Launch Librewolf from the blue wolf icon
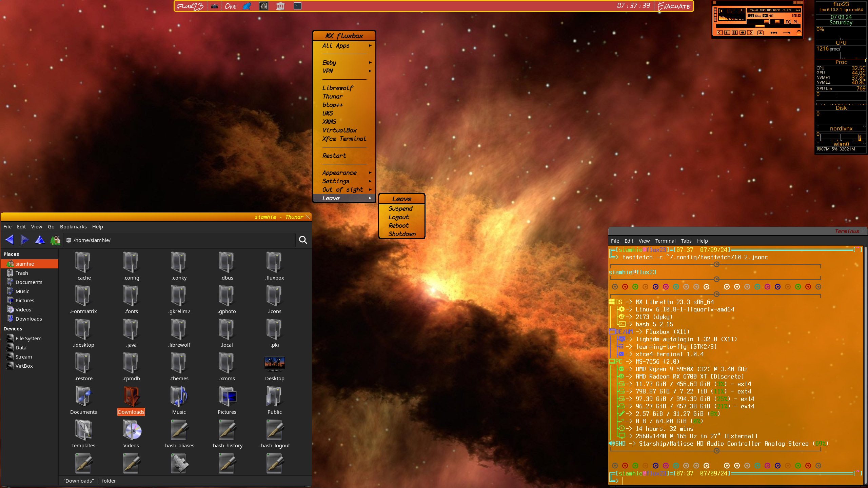 pyautogui.click(x=247, y=6)
